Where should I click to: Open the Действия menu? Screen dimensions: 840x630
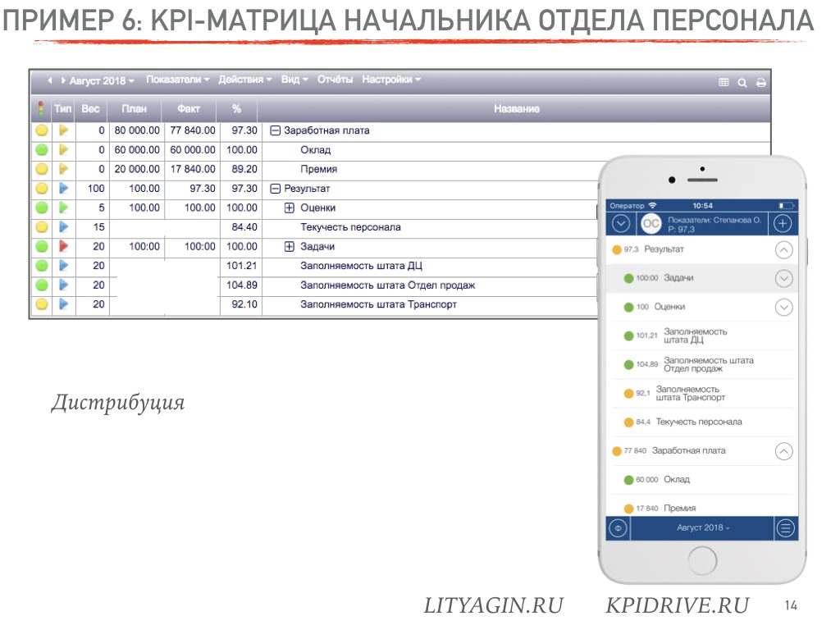pos(244,80)
